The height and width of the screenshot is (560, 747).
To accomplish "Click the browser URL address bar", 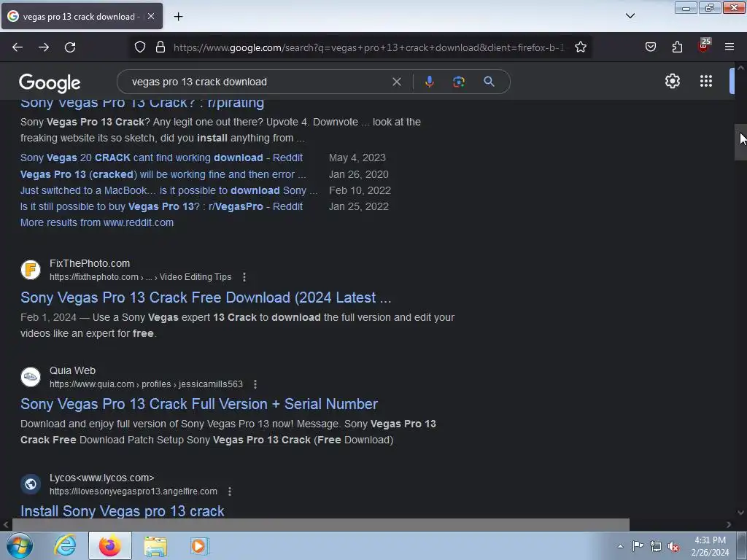I will tap(369, 47).
